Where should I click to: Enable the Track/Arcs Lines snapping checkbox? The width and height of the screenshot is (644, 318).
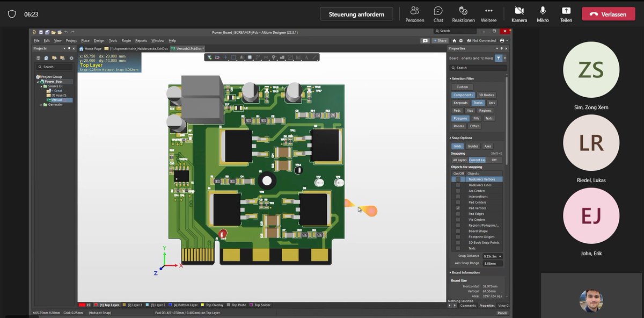coord(458,184)
